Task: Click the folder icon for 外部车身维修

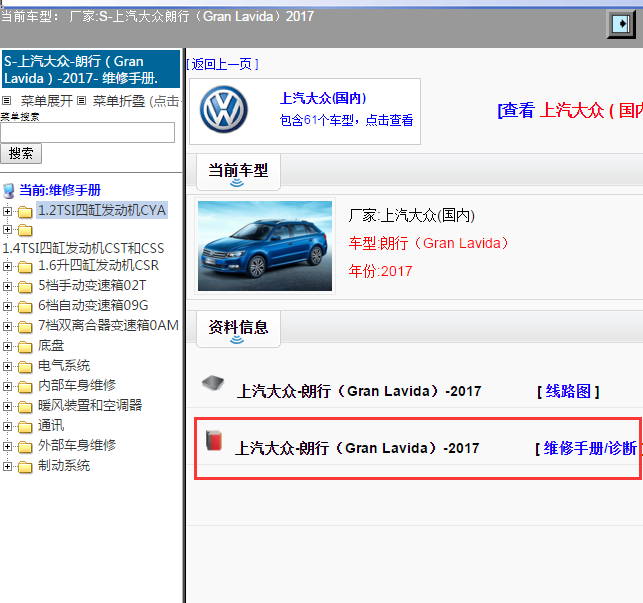Action: 25,447
